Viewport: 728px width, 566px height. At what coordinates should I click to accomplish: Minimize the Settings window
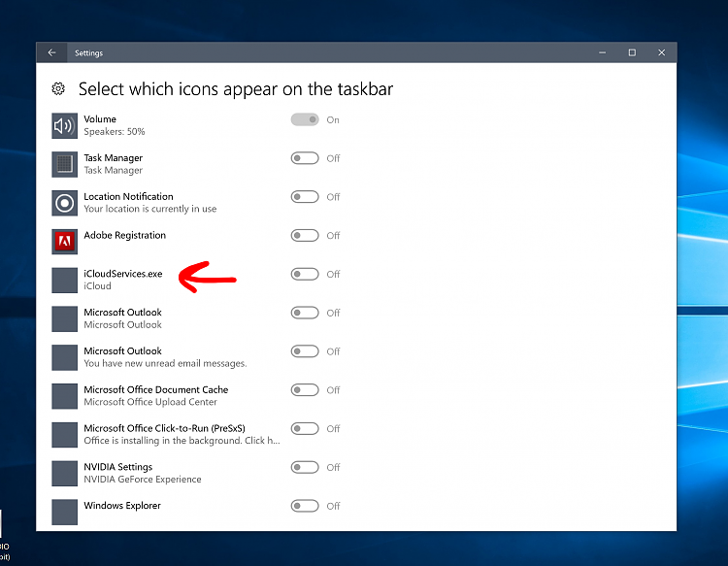[x=602, y=53]
